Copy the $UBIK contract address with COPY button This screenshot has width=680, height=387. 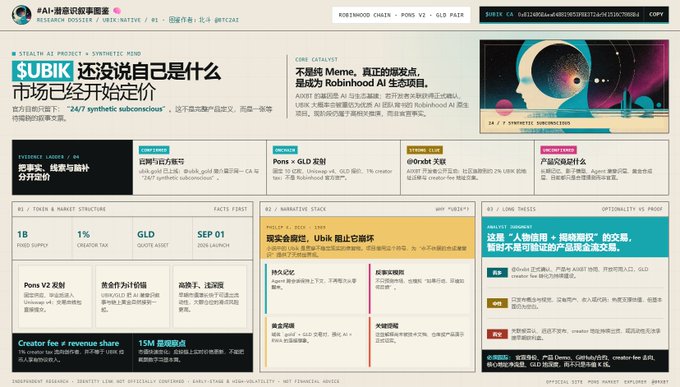pos(656,14)
